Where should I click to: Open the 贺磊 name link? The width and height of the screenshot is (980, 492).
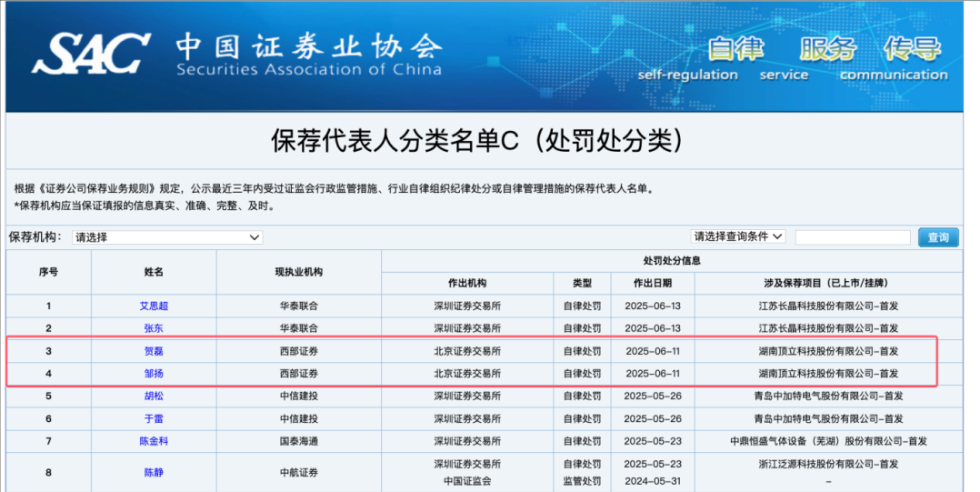[154, 351]
